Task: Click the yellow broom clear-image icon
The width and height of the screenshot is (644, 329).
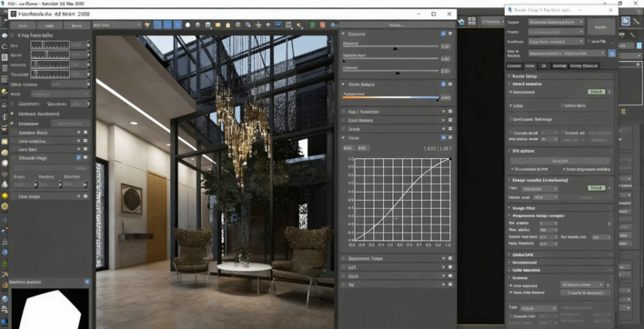Action: (298, 25)
